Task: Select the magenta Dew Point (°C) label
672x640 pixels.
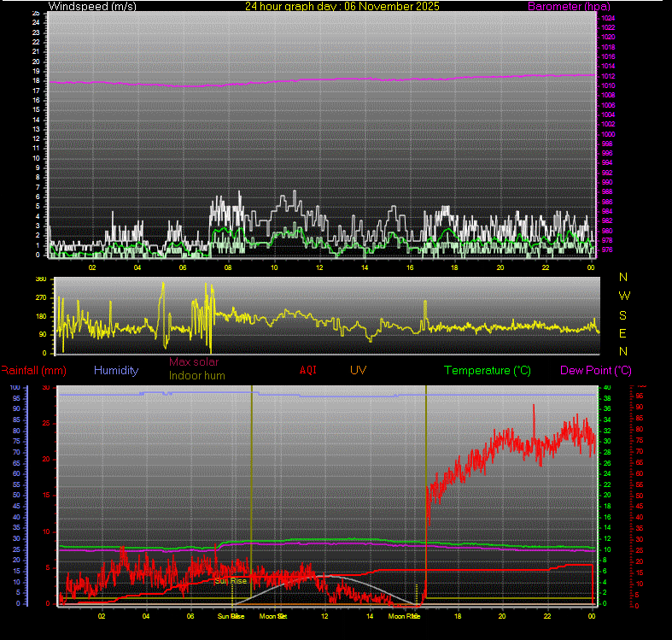Action: pos(596,371)
